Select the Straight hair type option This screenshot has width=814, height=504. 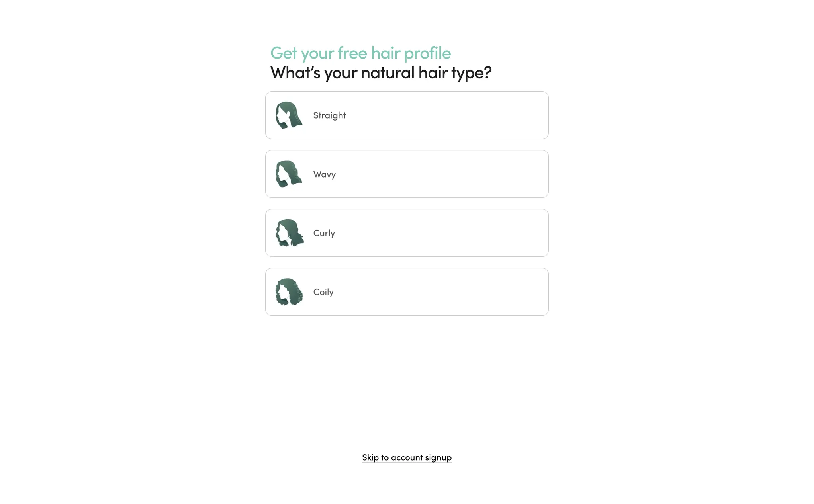click(407, 115)
